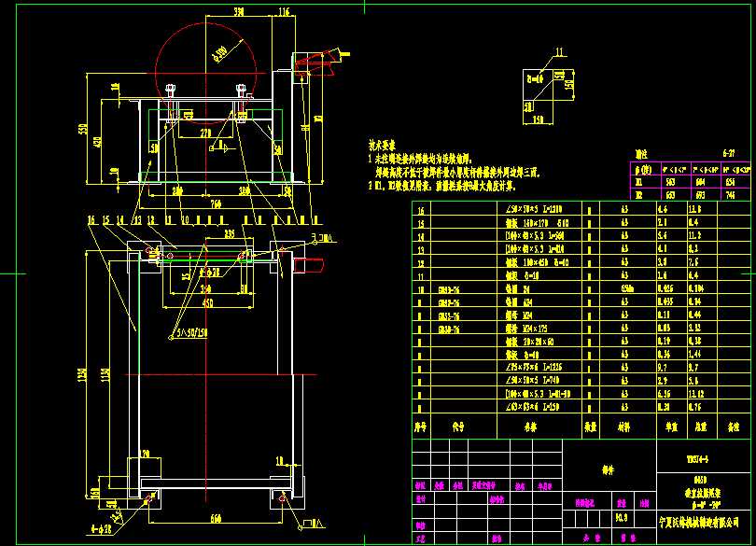Select the 450 dimension in lower view

click(x=207, y=303)
